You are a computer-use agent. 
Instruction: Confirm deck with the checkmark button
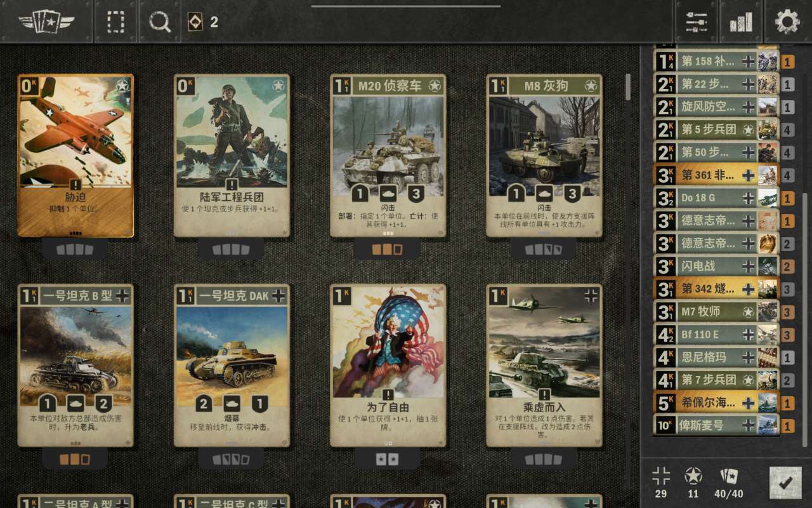785,483
